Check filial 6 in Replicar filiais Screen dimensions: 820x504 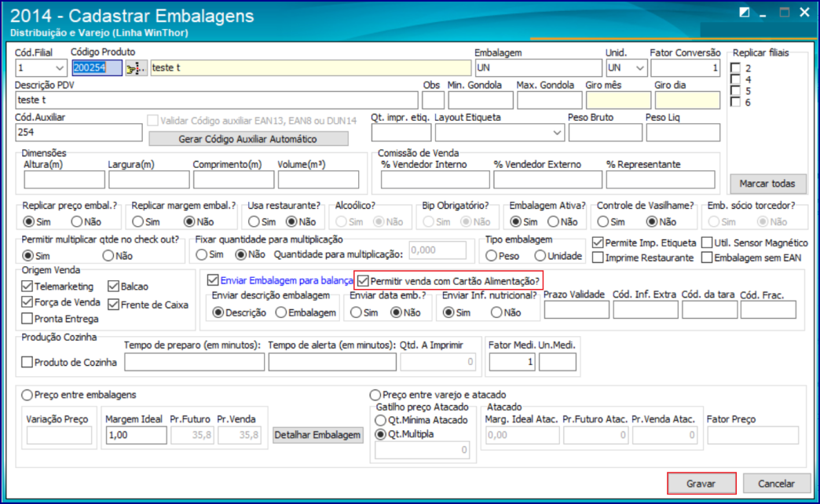point(736,103)
